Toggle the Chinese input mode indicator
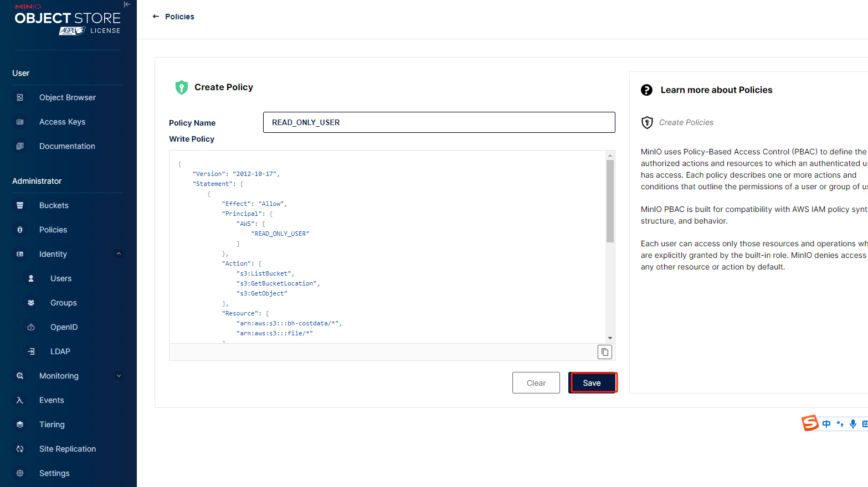 (x=826, y=424)
